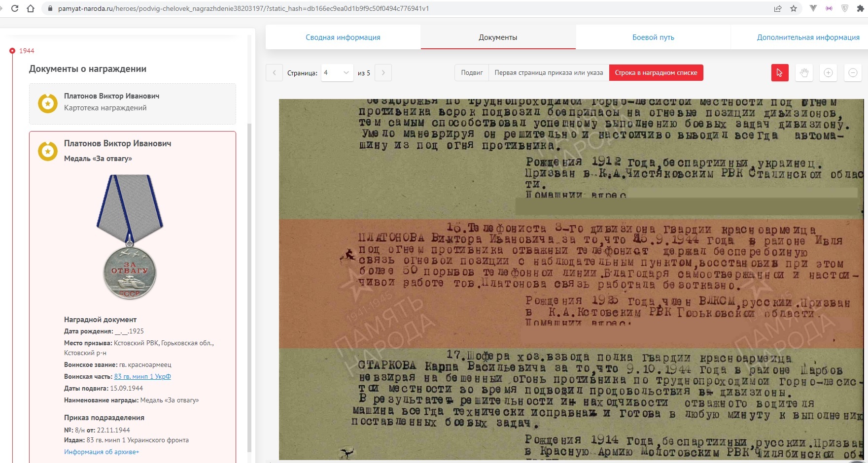Click the text Дата рождения: __.__.1925
868x463 pixels.
click(x=104, y=331)
